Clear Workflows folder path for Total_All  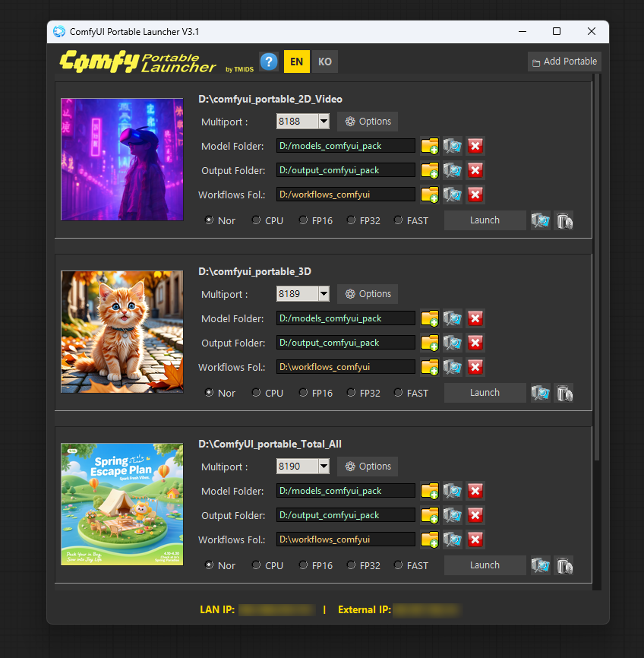click(x=475, y=539)
